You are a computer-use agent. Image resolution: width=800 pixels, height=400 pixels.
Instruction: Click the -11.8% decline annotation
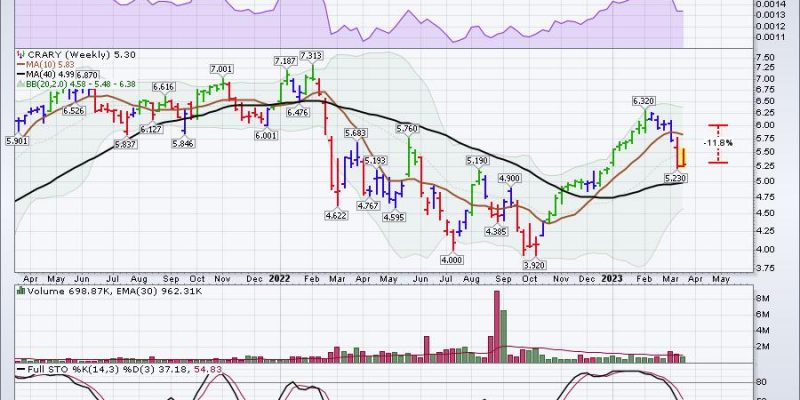coord(718,143)
